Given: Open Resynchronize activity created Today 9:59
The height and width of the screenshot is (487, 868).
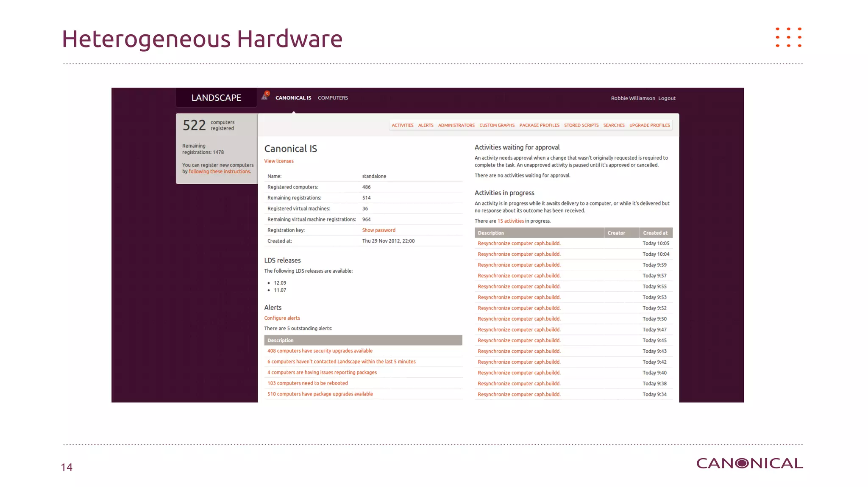Looking at the screenshot, I should click(519, 265).
